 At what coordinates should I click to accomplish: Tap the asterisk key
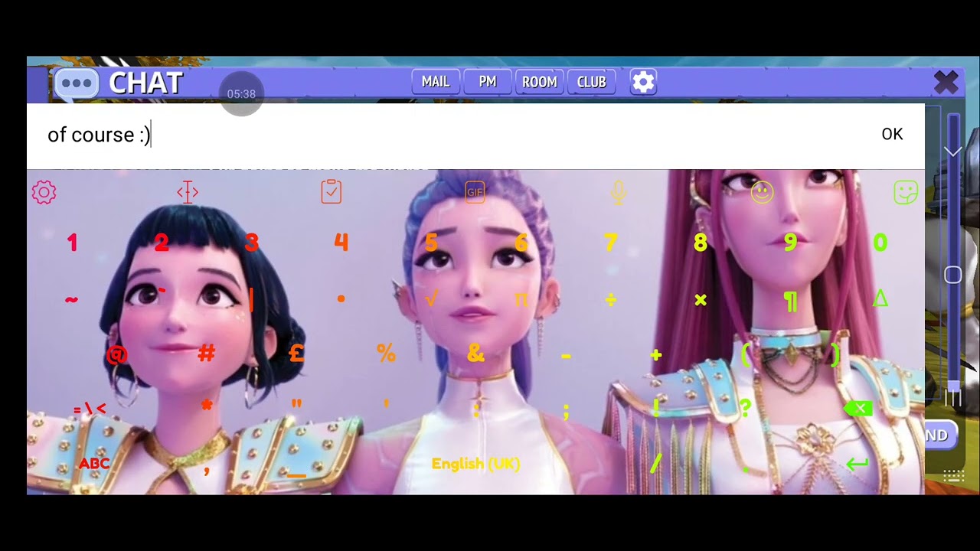coord(207,405)
